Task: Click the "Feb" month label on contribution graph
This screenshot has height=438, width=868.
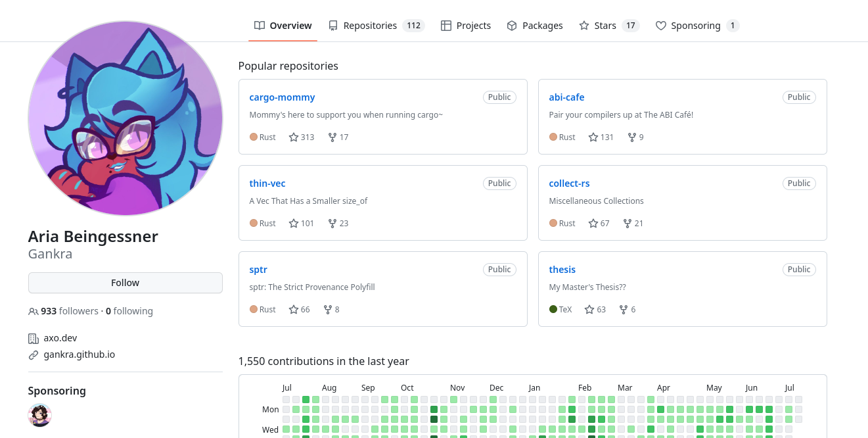Action: [x=585, y=388]
